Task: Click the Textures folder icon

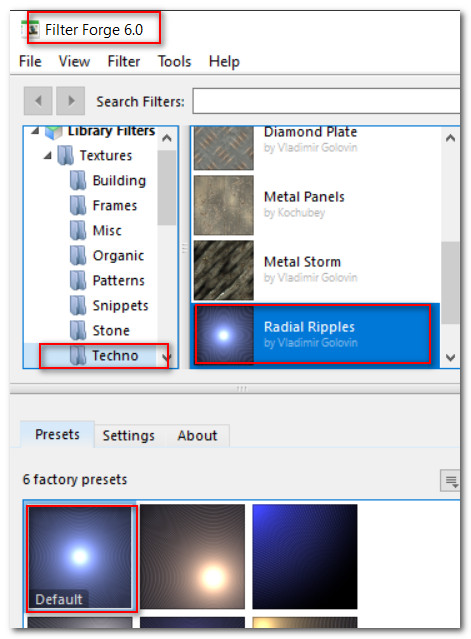Action: (x=66, y=155)
